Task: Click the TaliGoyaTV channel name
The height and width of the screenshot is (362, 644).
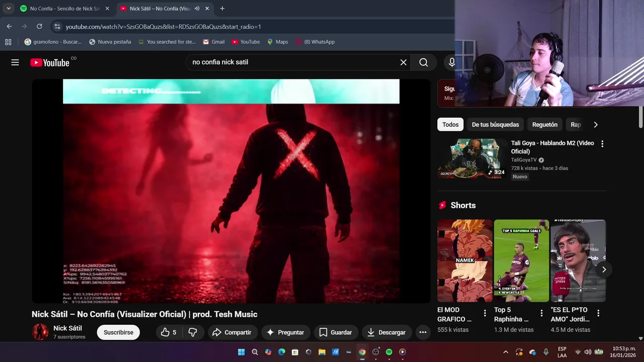Action: pyautogui.click(x=524, y=160)
